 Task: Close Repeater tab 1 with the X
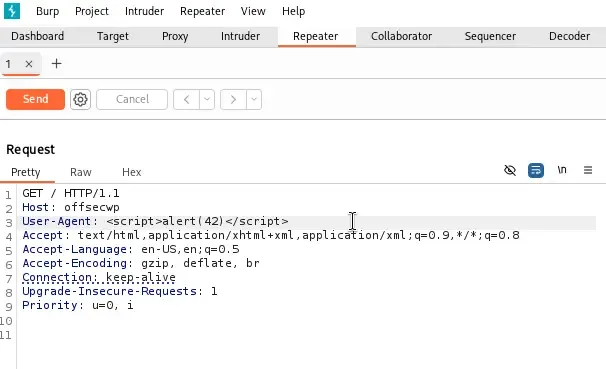pos(29,64)
